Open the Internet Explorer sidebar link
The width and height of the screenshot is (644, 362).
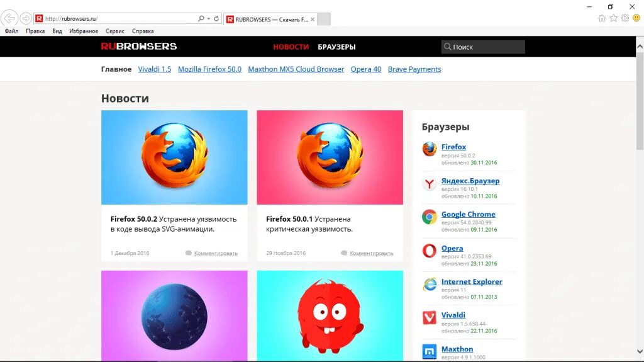(x=472, y=282)
